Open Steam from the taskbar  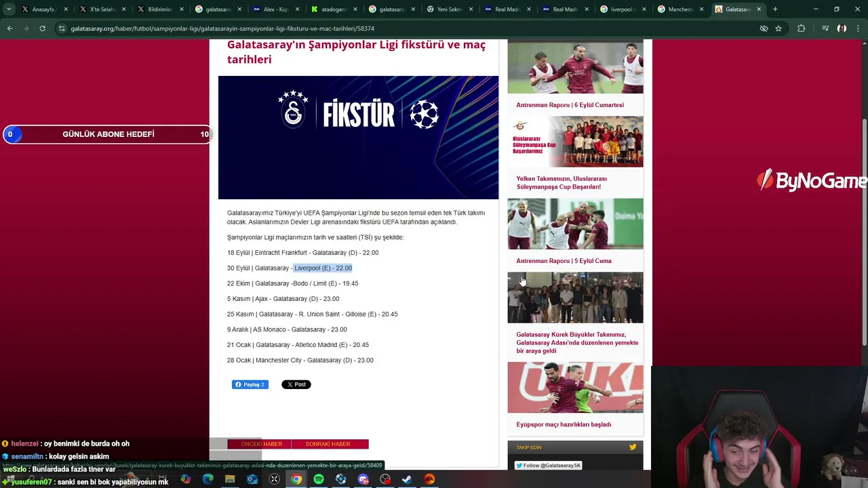(407, 479)
